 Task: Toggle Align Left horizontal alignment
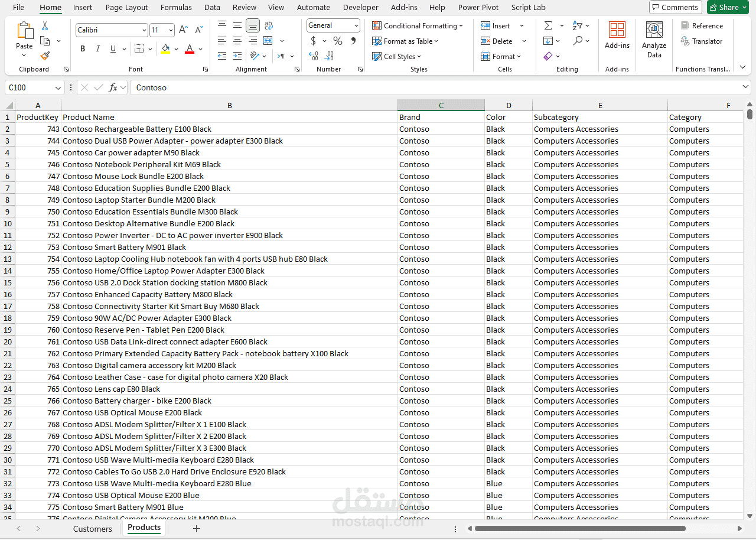222,41
